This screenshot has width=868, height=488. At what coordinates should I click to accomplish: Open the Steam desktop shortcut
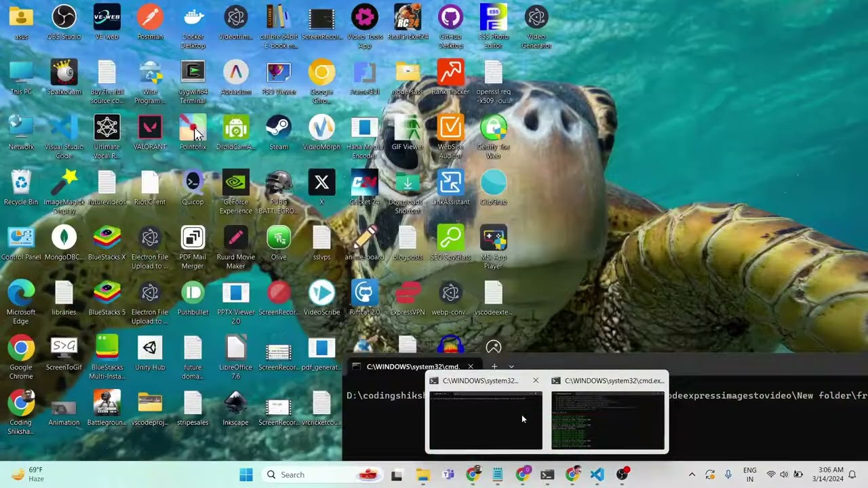click(x=279, y=132)
